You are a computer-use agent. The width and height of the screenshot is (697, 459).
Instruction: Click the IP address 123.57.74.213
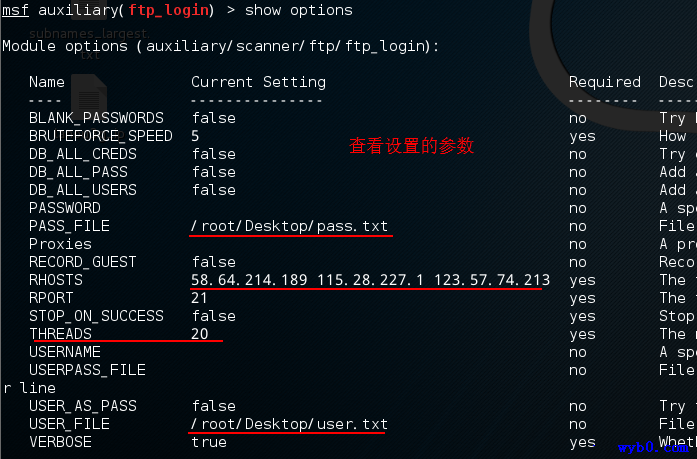492,279
